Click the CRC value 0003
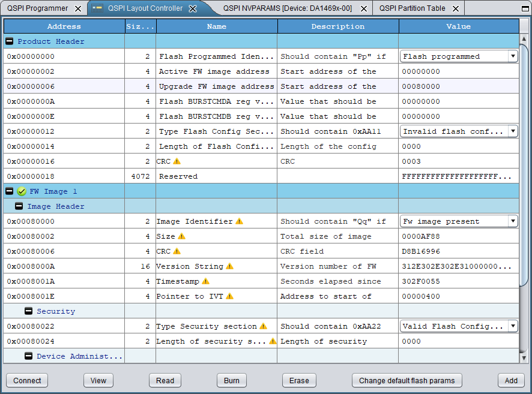532x394 pixels. [459, 161]
